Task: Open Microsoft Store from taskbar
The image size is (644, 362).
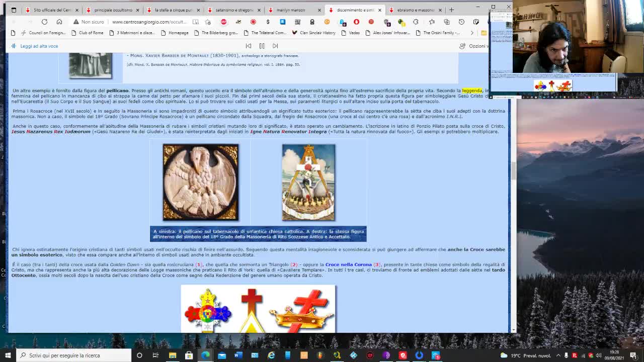Action: (189, 355)
